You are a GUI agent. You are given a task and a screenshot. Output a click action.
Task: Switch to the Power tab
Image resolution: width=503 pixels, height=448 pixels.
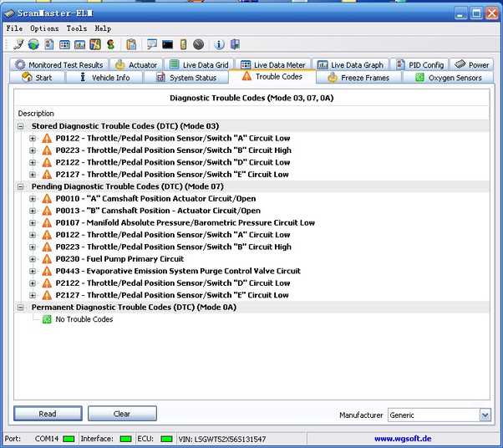click(x=472, y=65)
